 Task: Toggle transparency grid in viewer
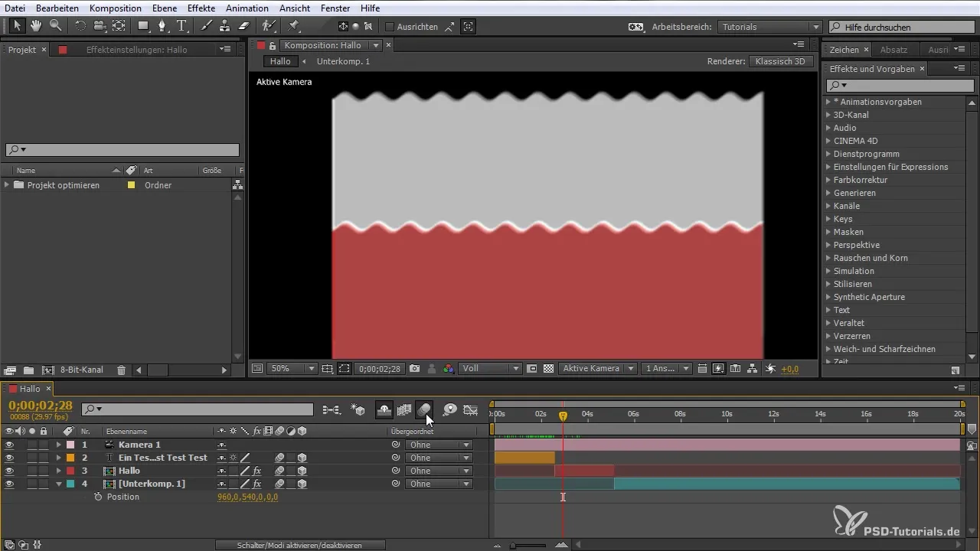tap(548, 368)
